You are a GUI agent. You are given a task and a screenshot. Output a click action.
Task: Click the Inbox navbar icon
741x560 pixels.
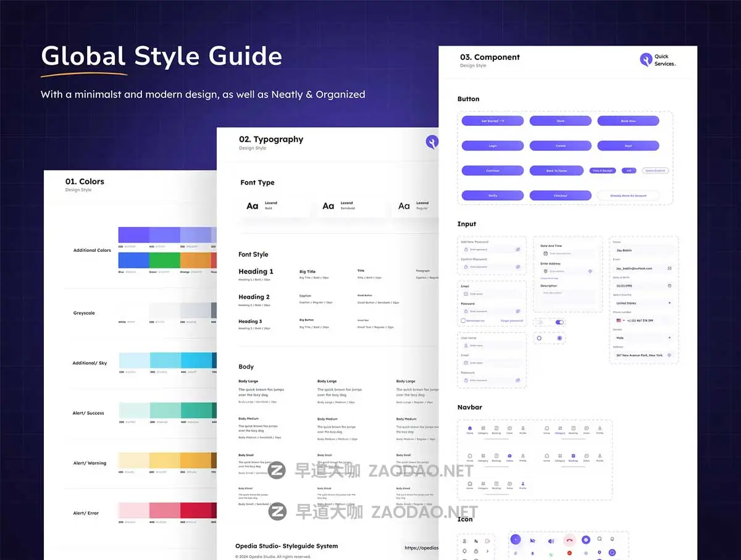(x=510, y=456)
